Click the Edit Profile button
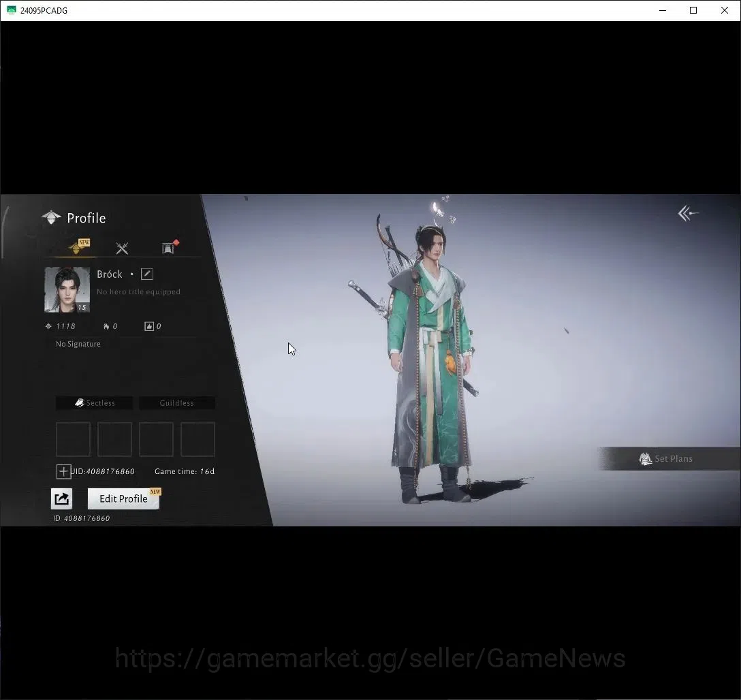This screenshot has width=741, height=700. pos(124,499)
